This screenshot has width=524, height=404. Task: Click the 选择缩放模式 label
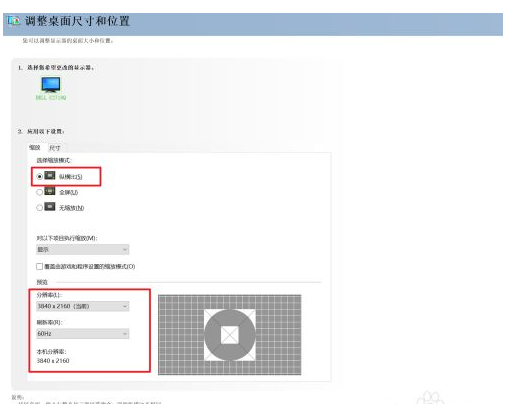[53, 160]
